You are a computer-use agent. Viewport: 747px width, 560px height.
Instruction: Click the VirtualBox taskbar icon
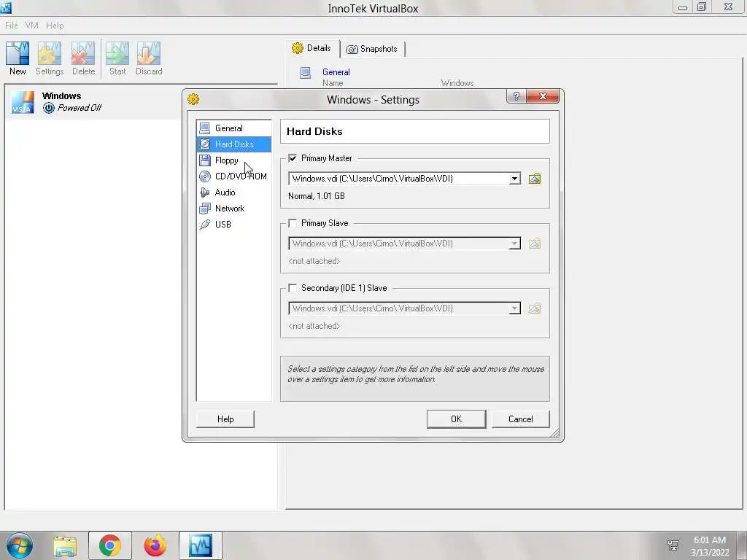[200, 545]
